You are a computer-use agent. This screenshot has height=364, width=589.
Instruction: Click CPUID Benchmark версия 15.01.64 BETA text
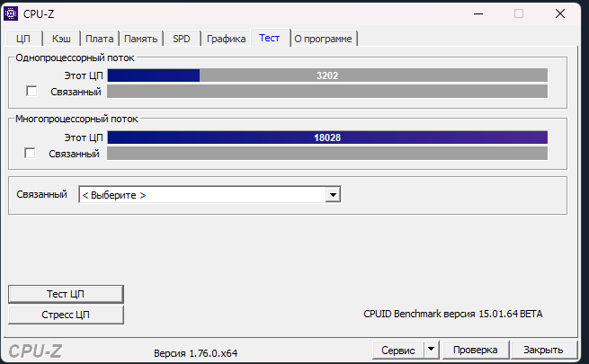point(452,314)
